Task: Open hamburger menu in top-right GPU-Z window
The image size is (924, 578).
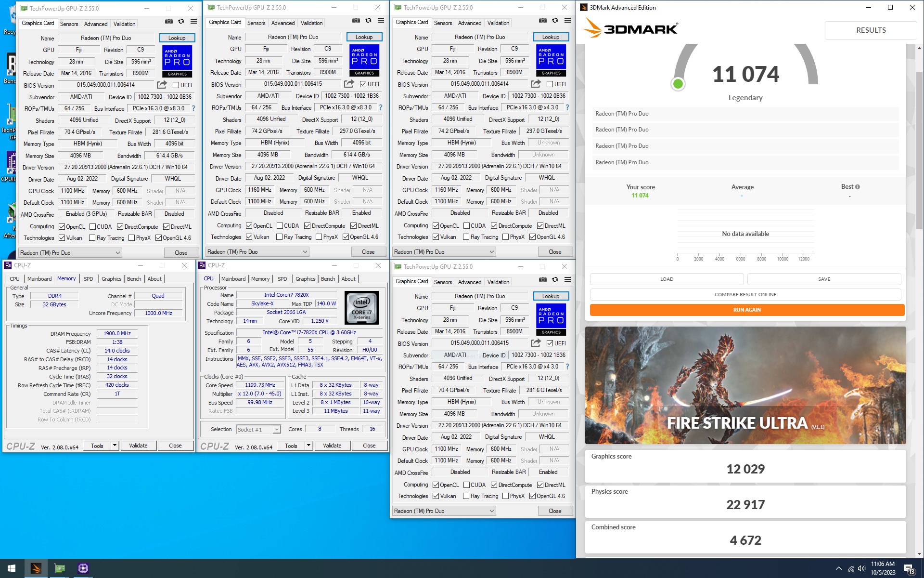Action: (567, 21)
